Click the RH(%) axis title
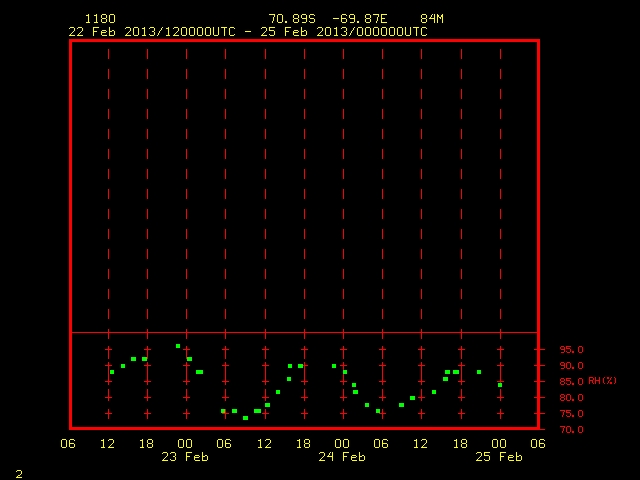Image resolution: width=640 pixels, height=480 pixels. [x=602, y=381]
